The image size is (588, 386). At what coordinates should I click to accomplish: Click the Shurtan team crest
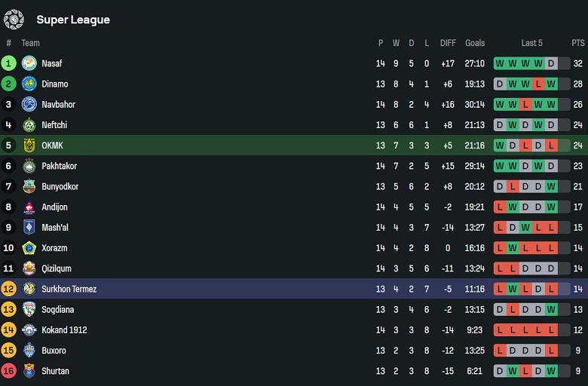pos(29,371)
